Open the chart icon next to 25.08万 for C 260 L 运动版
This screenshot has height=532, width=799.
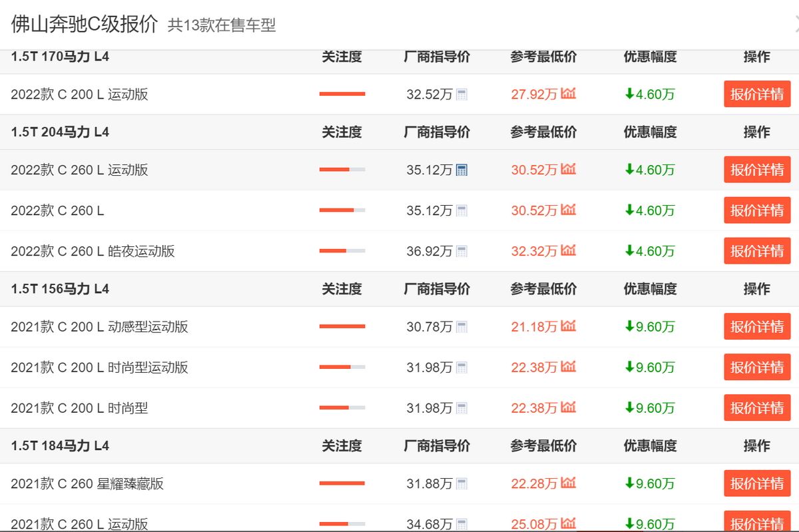pos(567,524)
